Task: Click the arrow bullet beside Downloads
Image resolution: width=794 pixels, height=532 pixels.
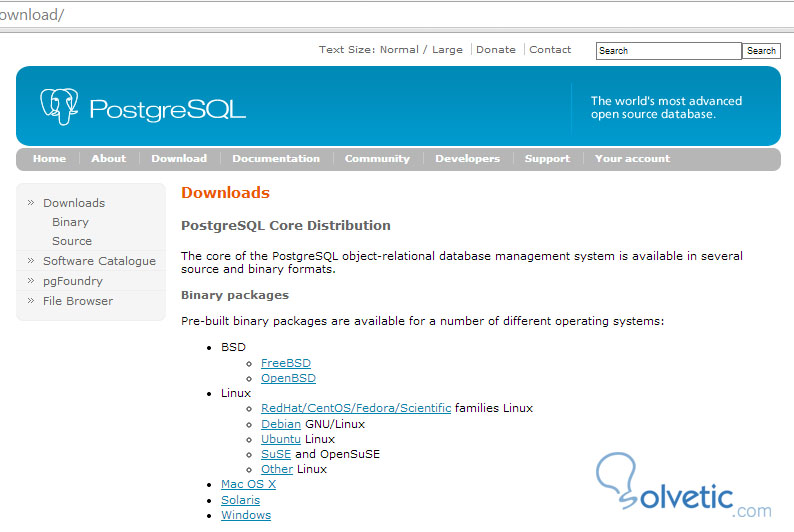Action: (x=31, y=202)
